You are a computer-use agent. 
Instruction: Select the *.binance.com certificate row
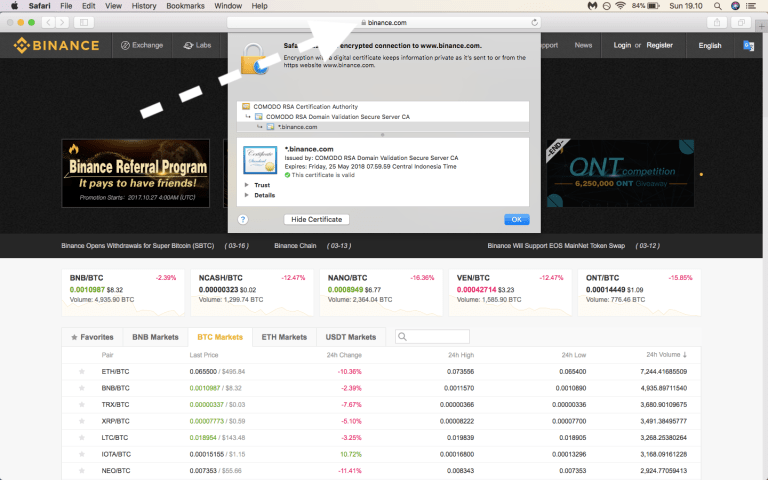[x=383, y=127]
